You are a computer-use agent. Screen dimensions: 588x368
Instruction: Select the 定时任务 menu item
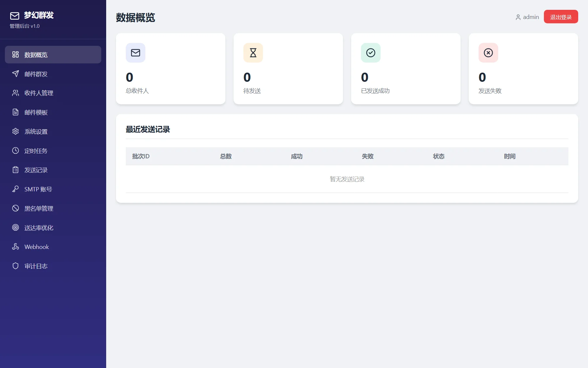click(x=53, y=151)
